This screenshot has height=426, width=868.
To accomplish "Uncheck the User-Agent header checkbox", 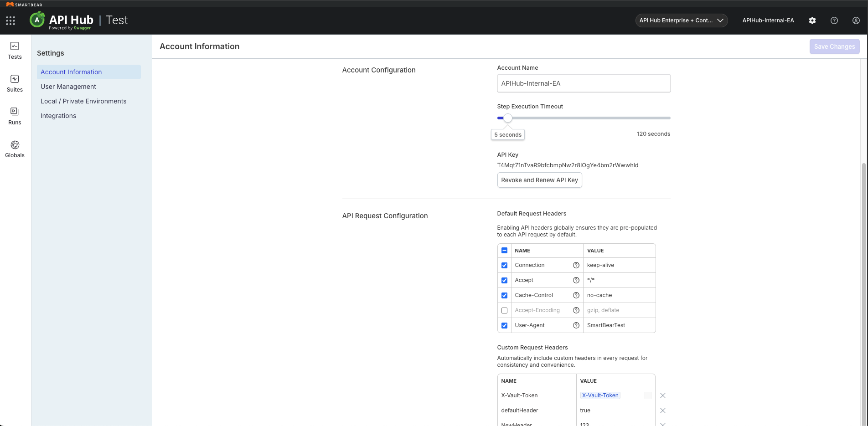I will [504, 325].
